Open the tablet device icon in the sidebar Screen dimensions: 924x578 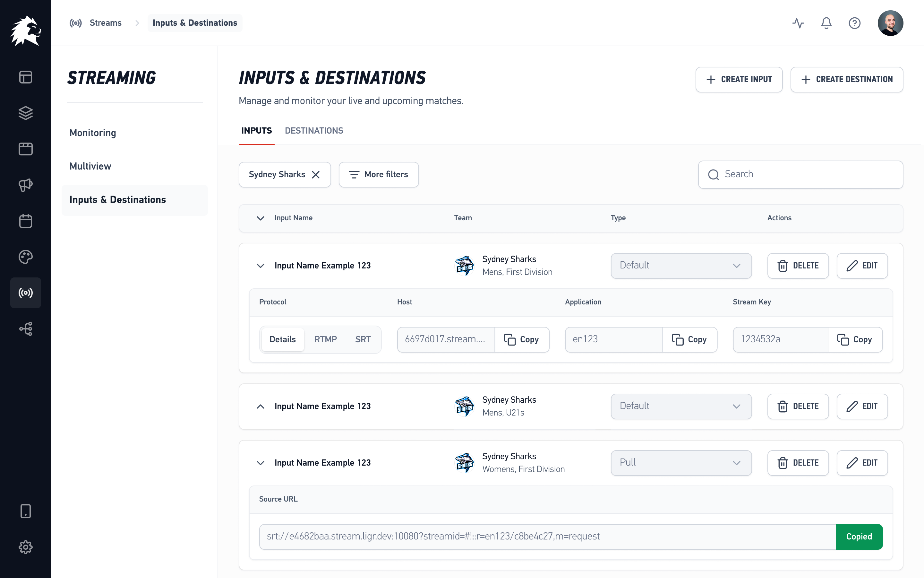pos(26,511)
